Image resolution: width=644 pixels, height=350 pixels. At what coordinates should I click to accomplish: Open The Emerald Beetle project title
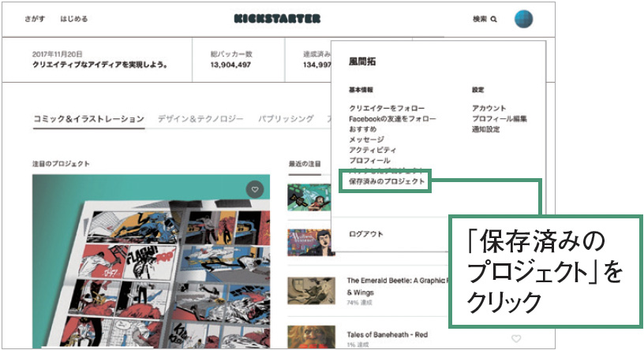(x=398, y=286)
